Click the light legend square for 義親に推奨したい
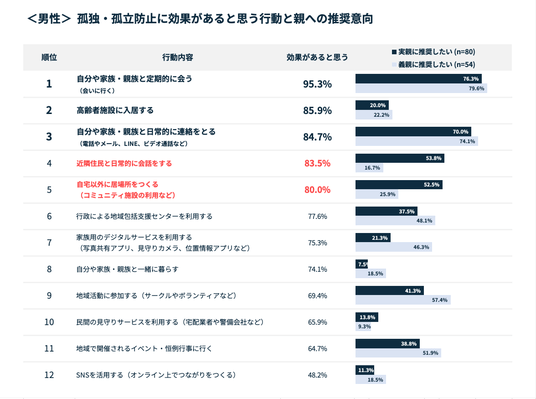The width and height of the screenshot is (536, 399). coord(394,64)
